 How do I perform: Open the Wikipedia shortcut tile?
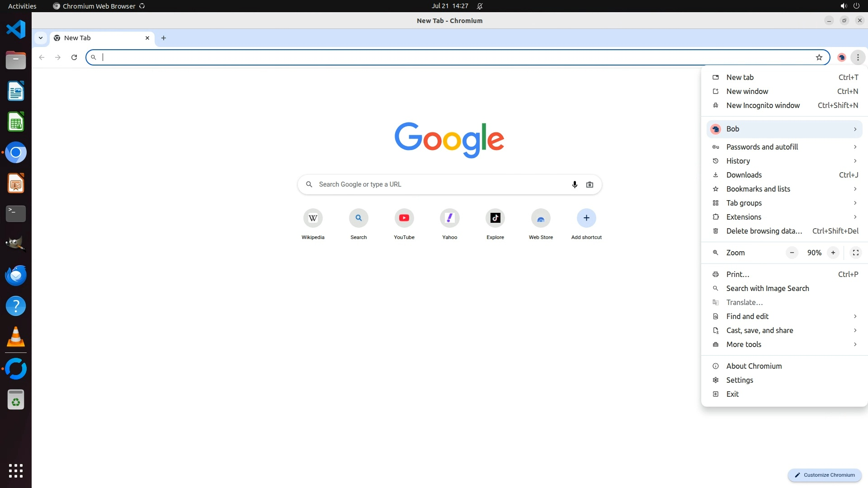click(x=313, y=218)
